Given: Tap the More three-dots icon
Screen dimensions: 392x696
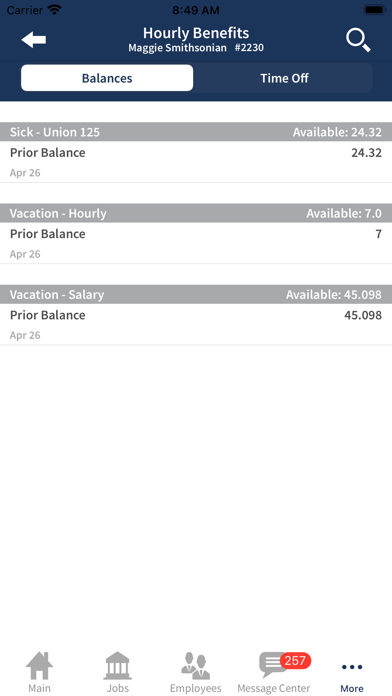Looking at the screenshot, I should (352, 667).
